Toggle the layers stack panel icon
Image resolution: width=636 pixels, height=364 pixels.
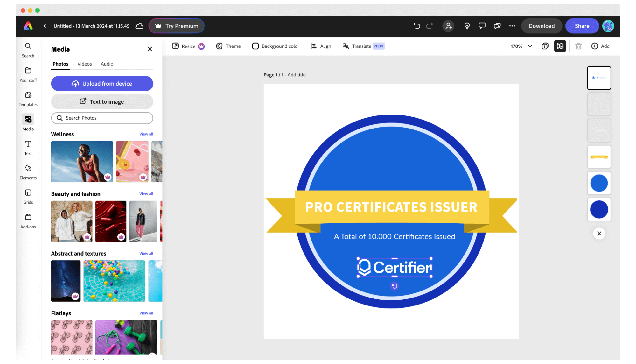point(560,46)
